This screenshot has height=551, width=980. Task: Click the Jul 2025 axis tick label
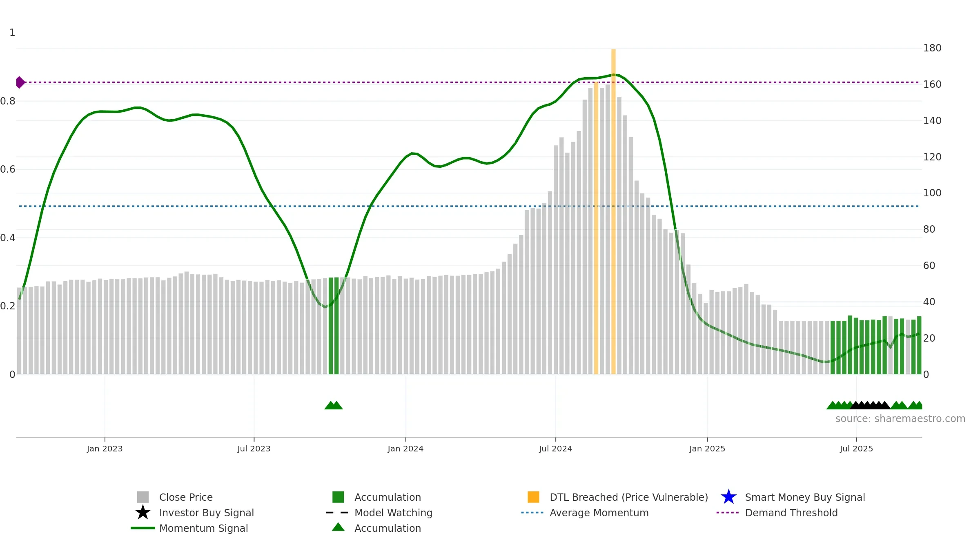pyautogui.click(x=856, y=449)
